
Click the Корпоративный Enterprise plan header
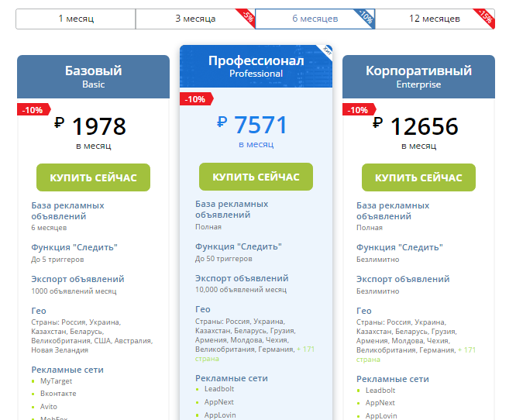[x=418, y=77]
